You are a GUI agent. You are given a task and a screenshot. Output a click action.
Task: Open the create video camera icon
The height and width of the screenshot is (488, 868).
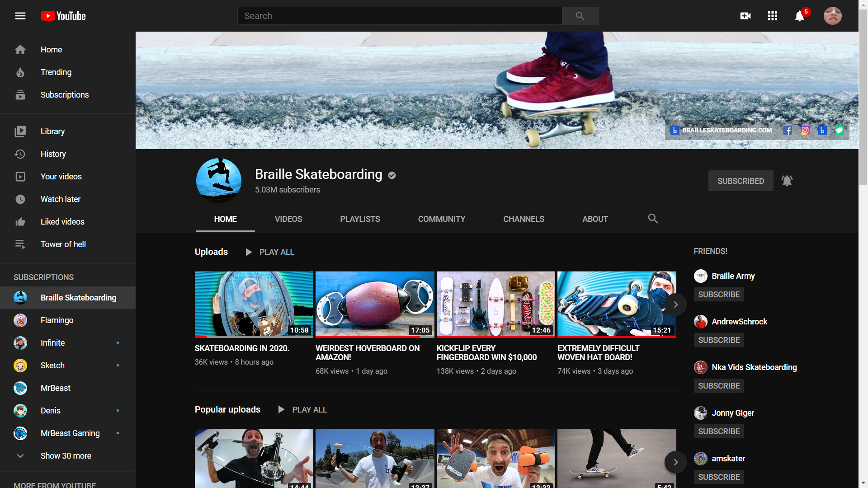pyautogui.click(x=745, y=16)
